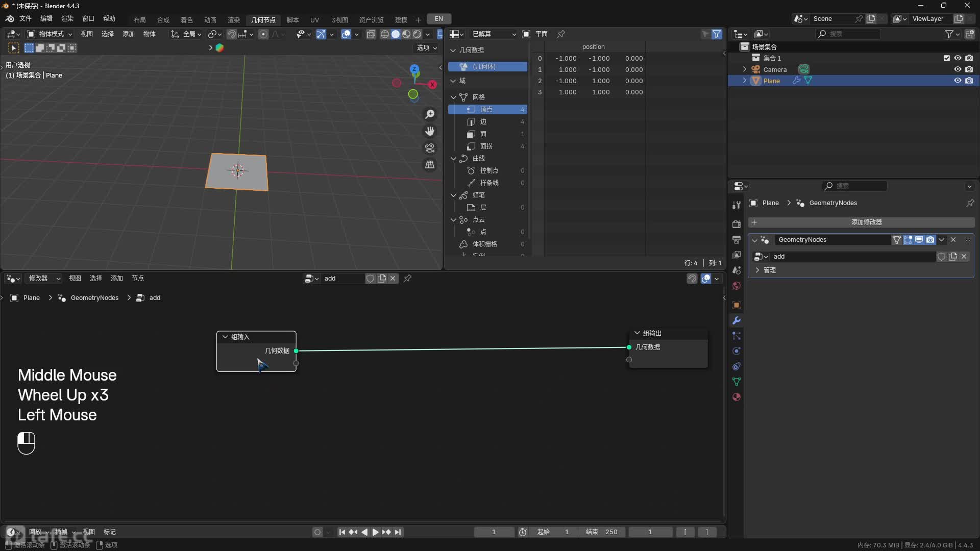This screenshot has height=551, width=980.
Task: Click the 添加修改器 button
Action: 861,222
